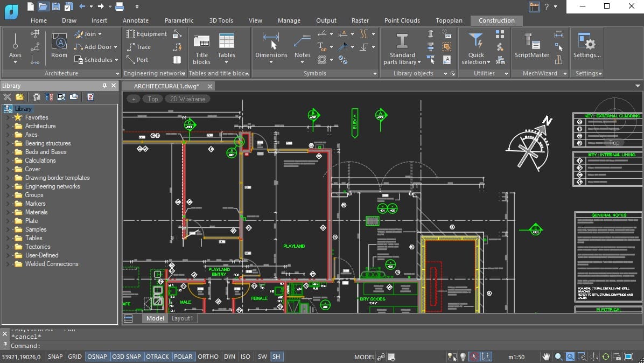
Task: Launch the ScriptMaster tool
Action: 531,43
